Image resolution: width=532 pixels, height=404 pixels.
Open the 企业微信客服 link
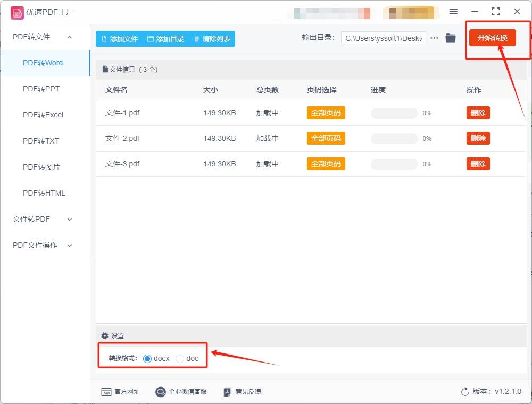coord(188,392)
